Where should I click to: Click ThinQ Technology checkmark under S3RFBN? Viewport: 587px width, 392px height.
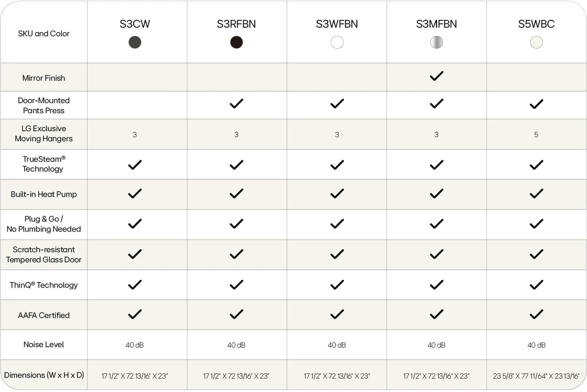tap(236, 285)
